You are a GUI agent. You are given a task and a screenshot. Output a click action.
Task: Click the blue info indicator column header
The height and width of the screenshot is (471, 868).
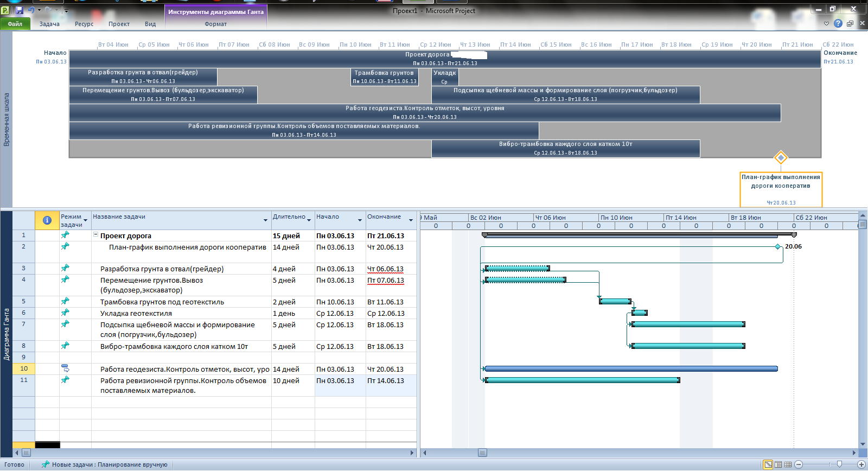point(47,220)
